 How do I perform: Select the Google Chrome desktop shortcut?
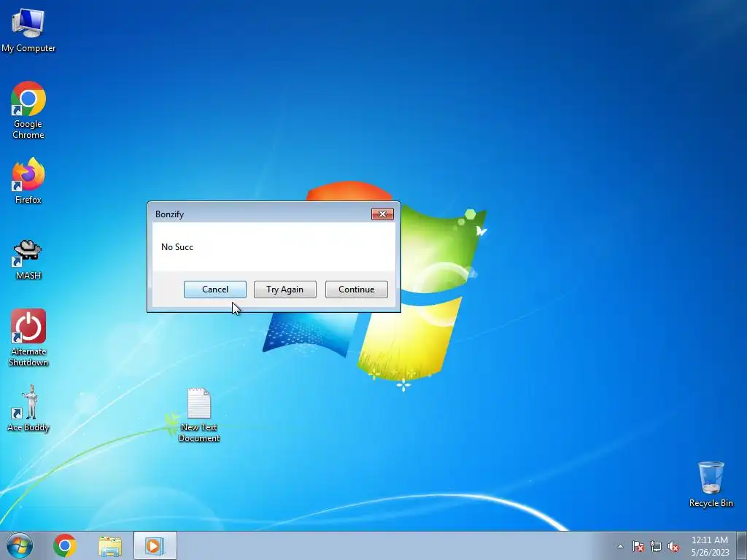(28, 110)
